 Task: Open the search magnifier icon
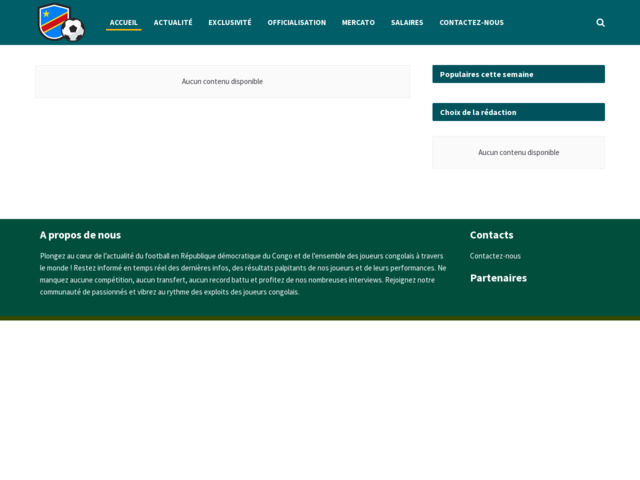pos(600,22)
